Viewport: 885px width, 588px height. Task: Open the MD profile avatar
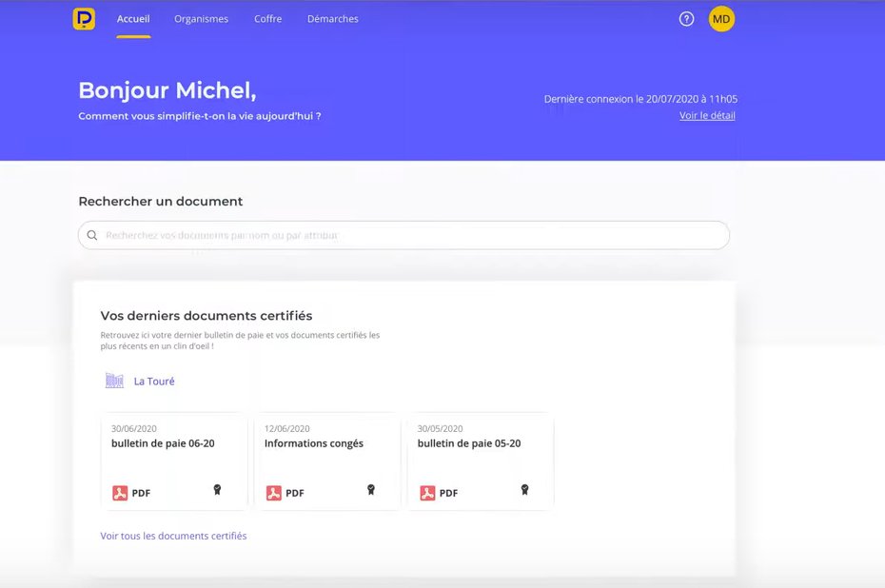coord(721,17)
